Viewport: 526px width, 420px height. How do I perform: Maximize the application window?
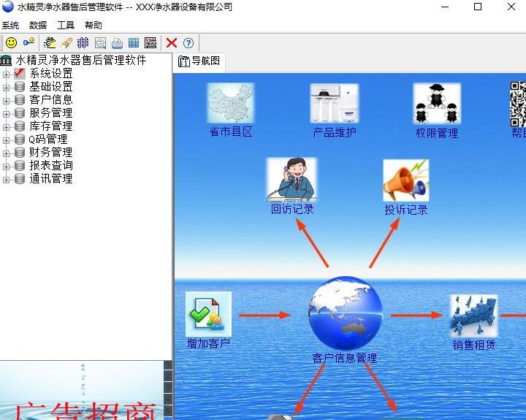[478, 7]
